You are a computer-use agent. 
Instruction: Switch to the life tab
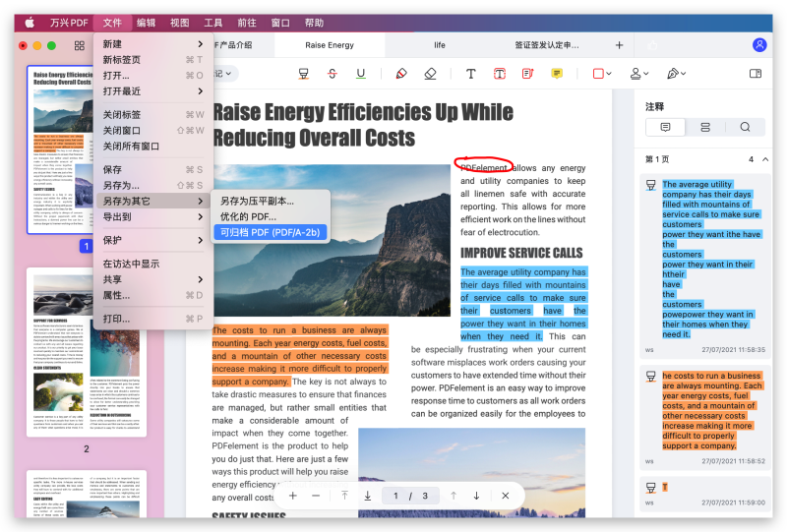coord(440,45)
